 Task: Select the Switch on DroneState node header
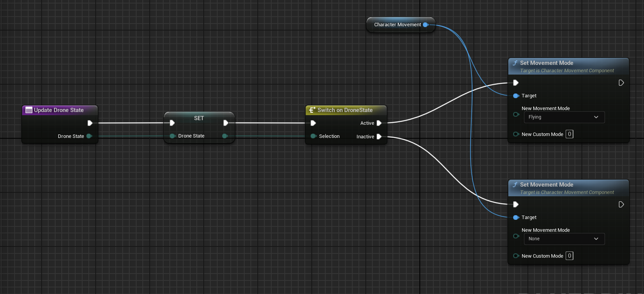point(345,110)
